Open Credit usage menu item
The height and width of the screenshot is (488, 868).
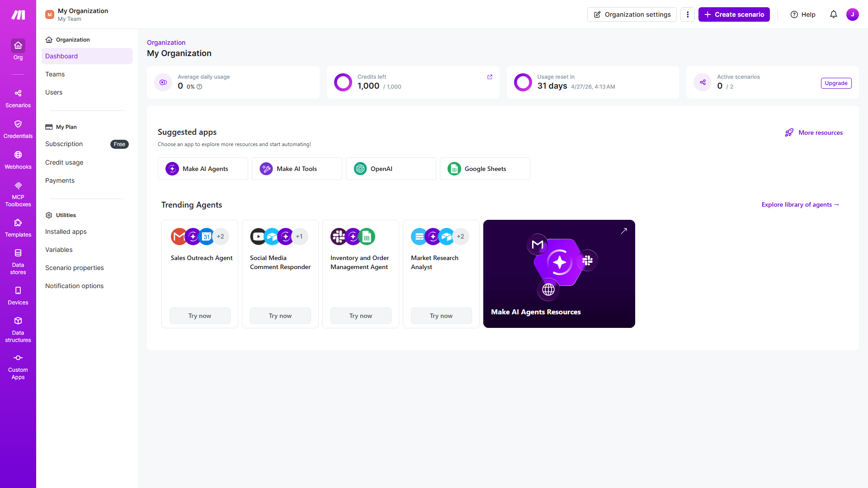[87, 162]
